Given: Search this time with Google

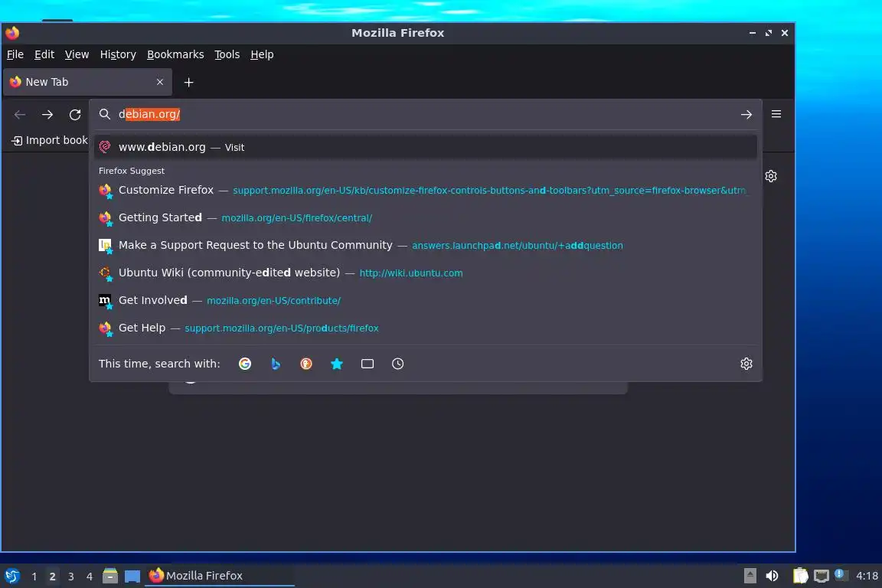Looking at the screenshot, I should 245,364.
